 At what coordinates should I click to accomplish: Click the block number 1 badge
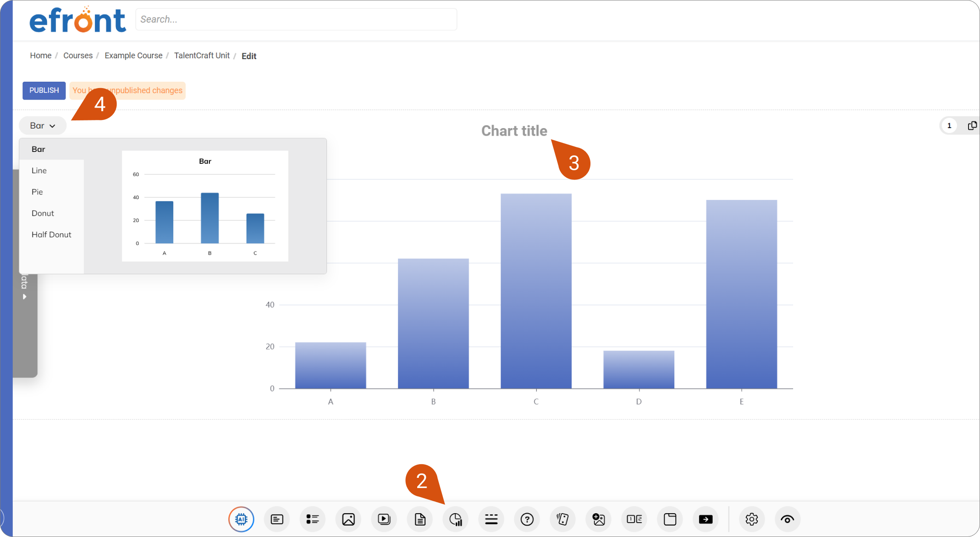click(949, 126)
